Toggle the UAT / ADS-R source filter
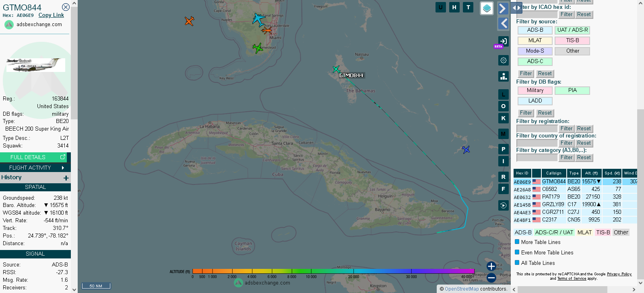The image size is (644, 293). (572, 30)
